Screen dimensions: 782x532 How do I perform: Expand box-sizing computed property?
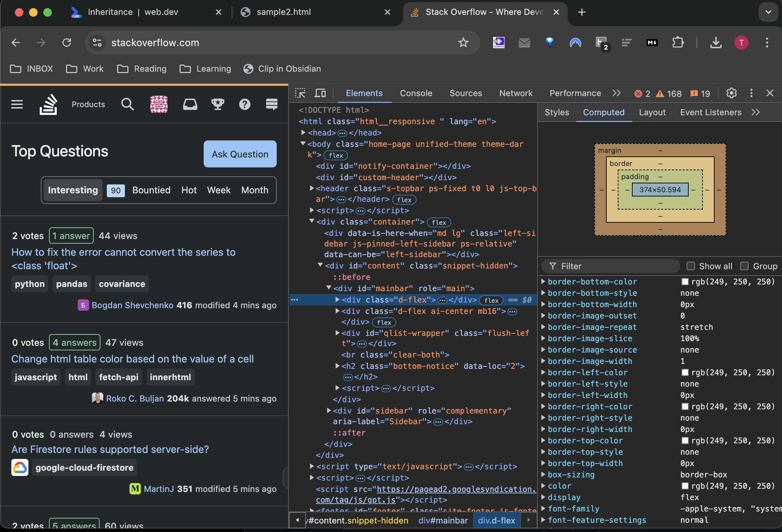click(x=543, y=475)
